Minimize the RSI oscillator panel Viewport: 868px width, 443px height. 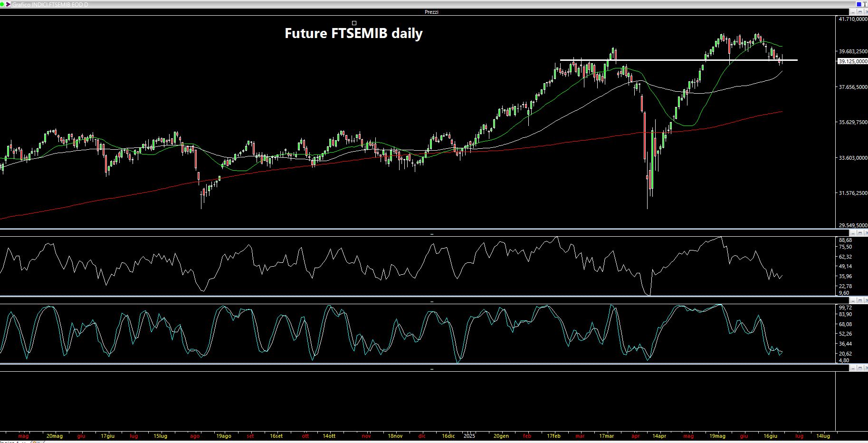pyautogui.click(x=853, y=233)
